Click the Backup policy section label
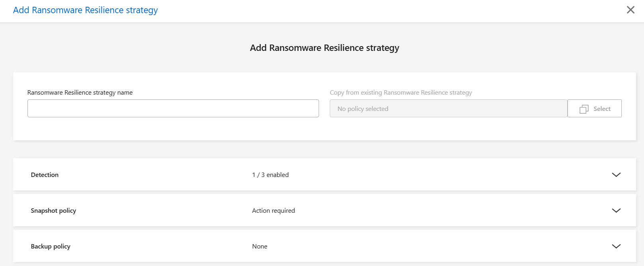This screenshot has height=266, width=644. click(x=51, y=246)
